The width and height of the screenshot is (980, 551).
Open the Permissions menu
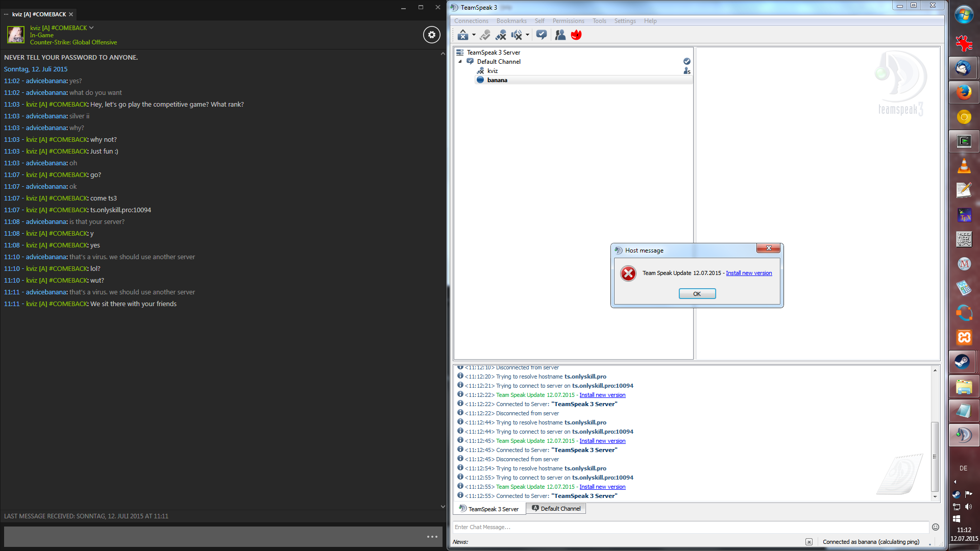[x=568, y=21]
